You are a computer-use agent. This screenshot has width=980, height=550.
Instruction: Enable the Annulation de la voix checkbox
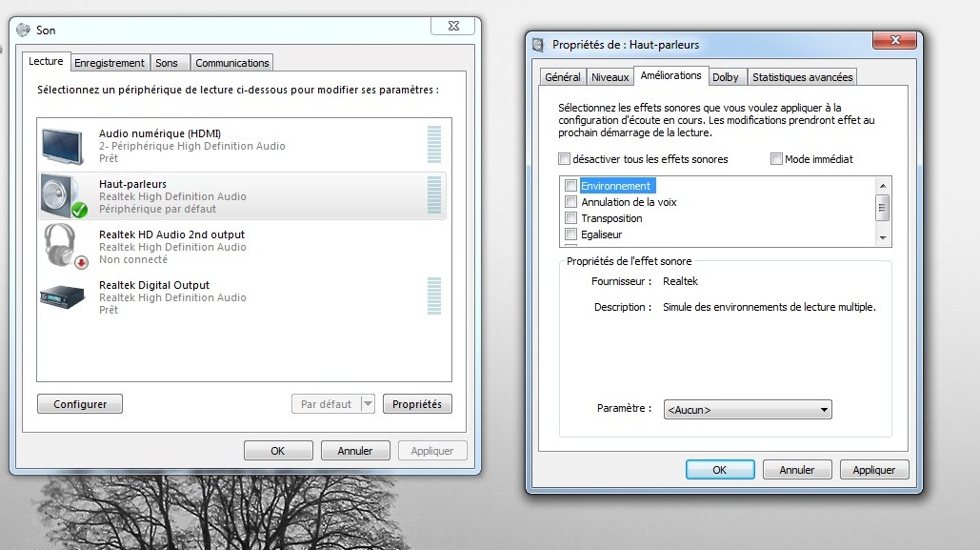(x=571, y=202)
